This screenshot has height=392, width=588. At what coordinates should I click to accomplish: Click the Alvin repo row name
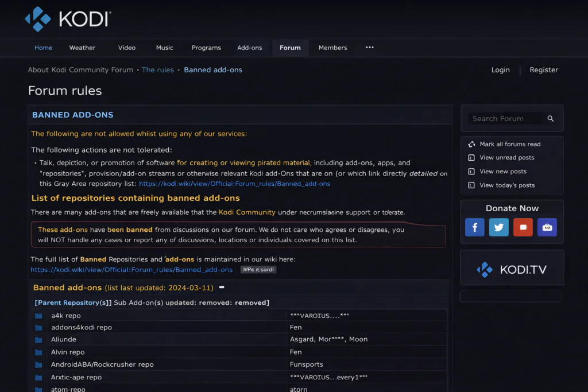pyautogui.click(x=68, y=352)
